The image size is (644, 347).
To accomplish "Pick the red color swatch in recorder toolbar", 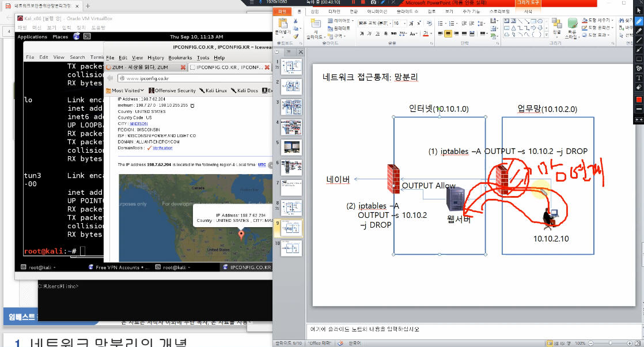I will [639, 100].
